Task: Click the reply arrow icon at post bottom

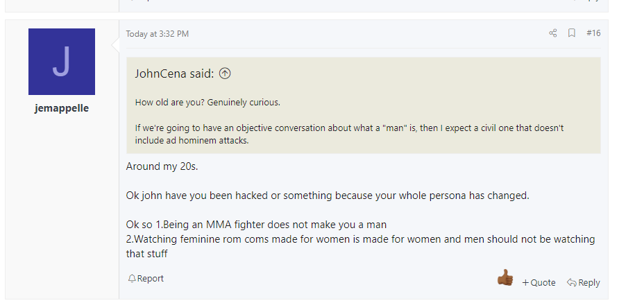Action: click(571, 282)
